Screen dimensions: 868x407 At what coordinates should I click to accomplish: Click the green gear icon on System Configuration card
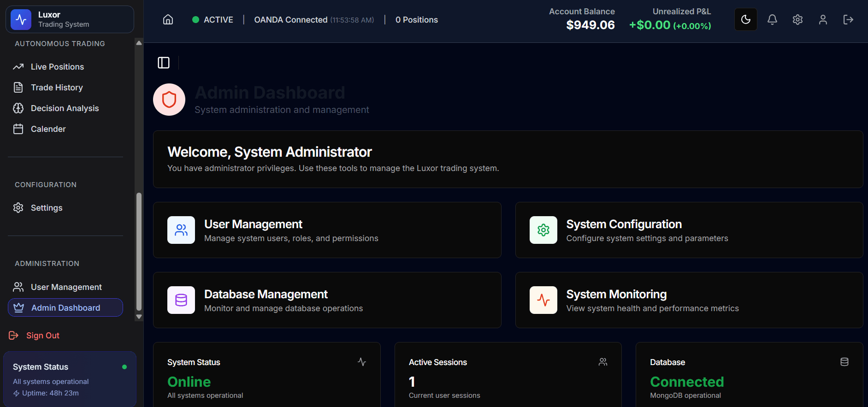[x=543, y=230]
